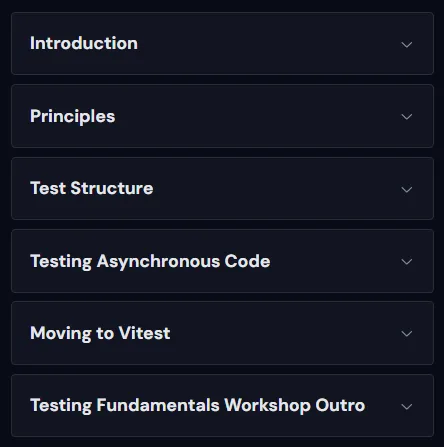
Task: Select the Introduction heading text
Action: click(x=84, y=43)
